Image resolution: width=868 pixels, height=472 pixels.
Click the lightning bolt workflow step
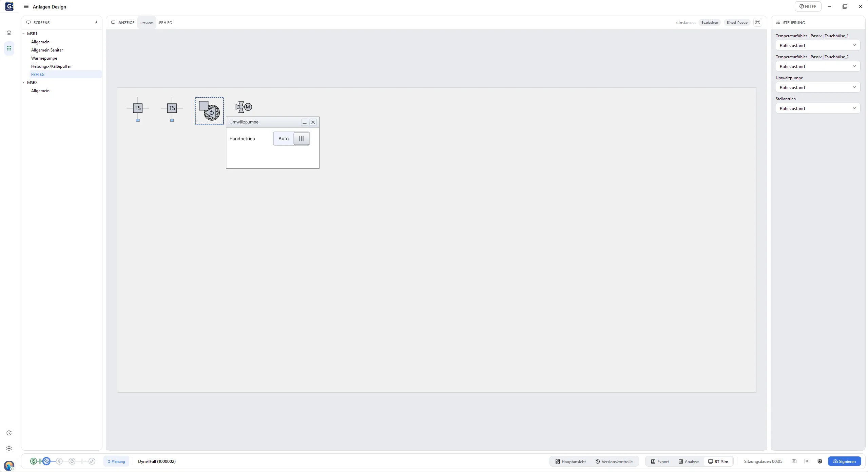point(59,461)
